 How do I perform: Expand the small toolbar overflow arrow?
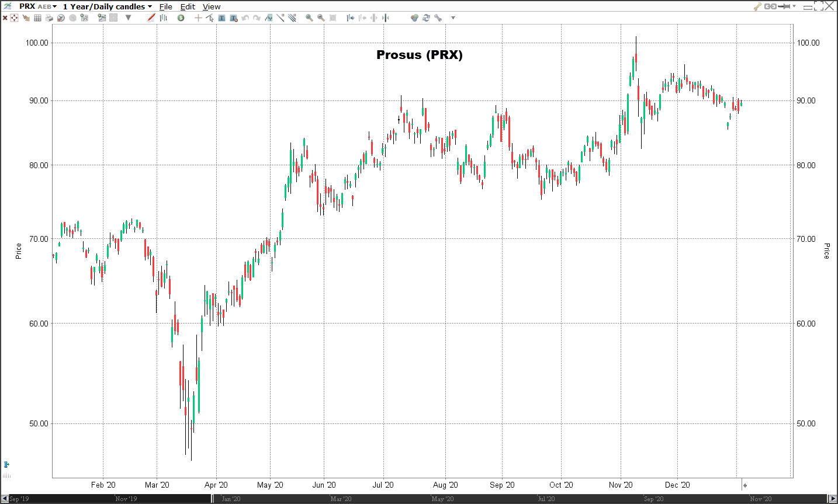[453, 18]
